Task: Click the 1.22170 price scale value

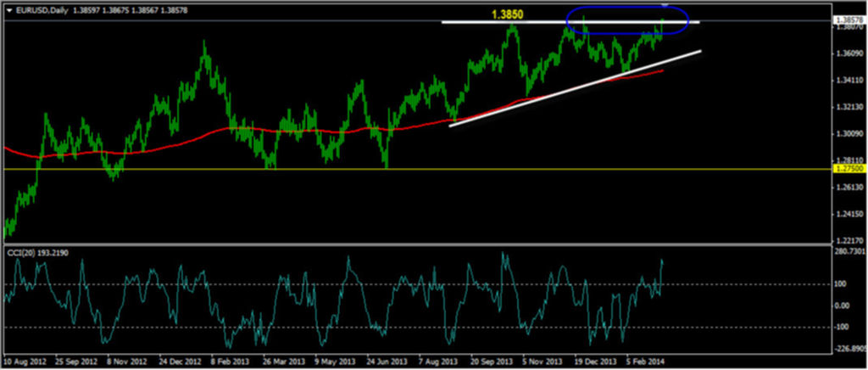Action: click(849, 240)
